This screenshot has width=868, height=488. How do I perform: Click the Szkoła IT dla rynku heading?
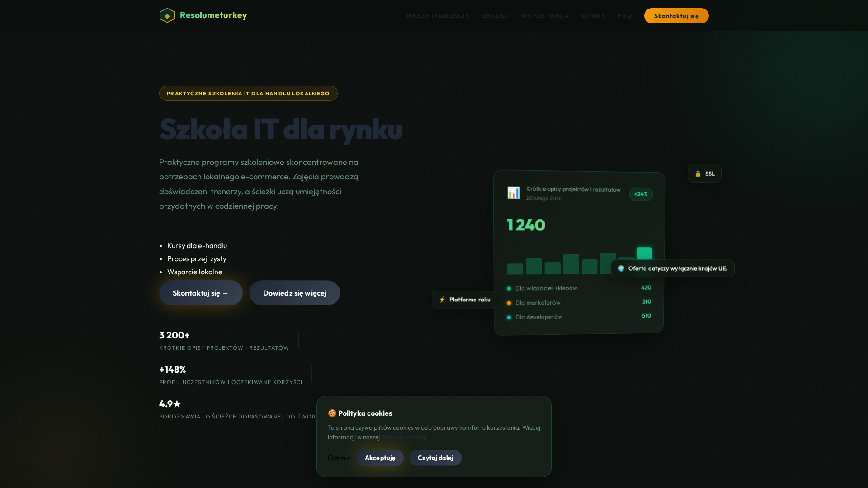[x=281, y=129]
